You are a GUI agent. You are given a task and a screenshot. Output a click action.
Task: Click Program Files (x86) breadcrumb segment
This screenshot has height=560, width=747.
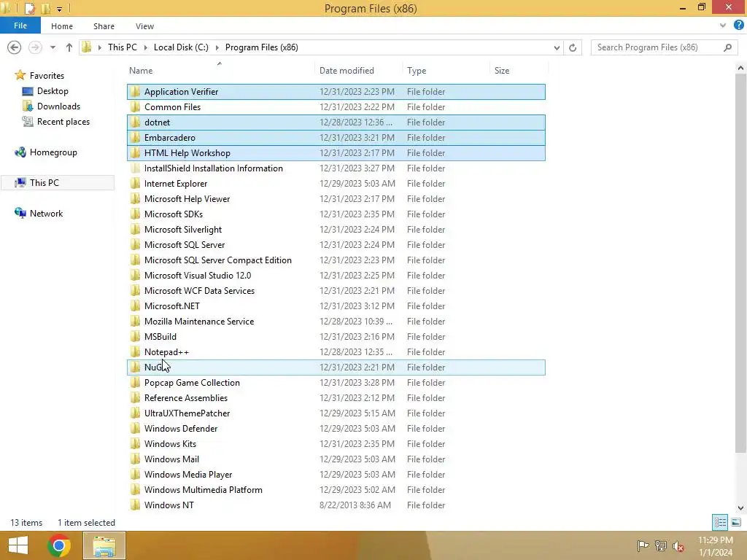[x=262, y=47]
